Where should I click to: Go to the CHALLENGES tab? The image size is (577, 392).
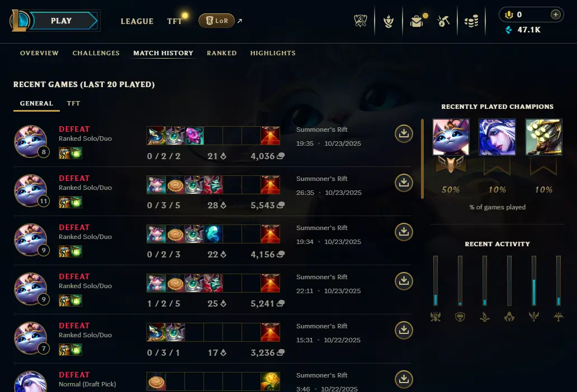click(x=96, y=53)
